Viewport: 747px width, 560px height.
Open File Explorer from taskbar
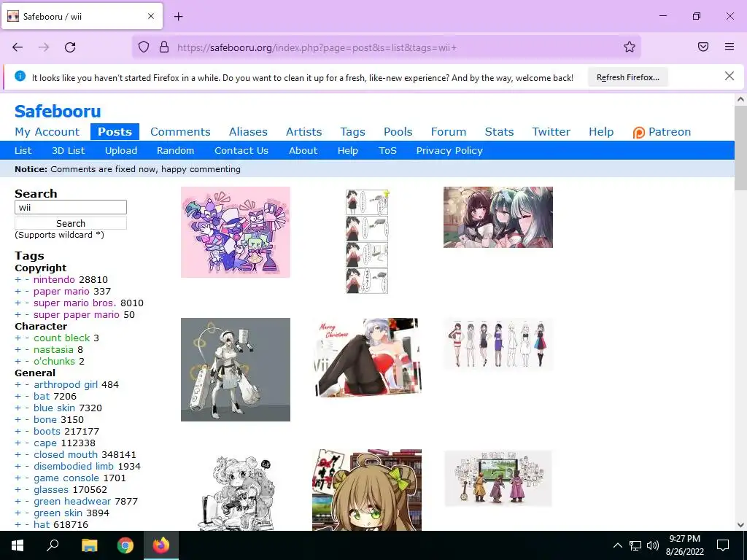point(89,545)
